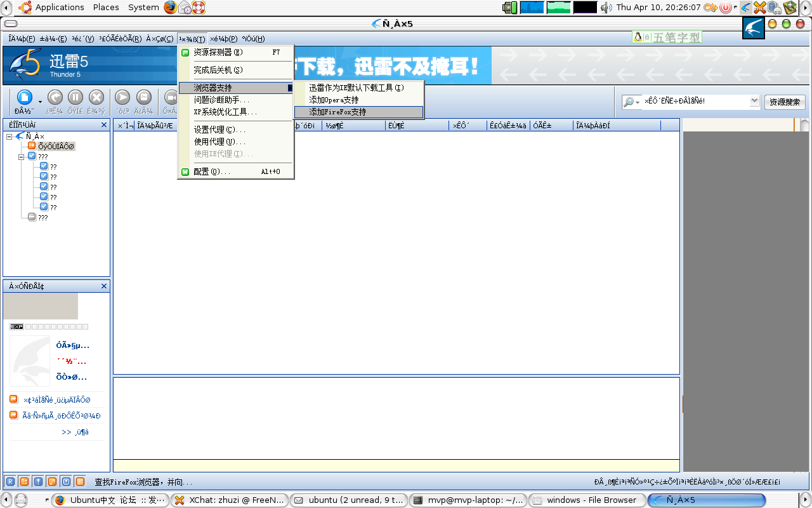
Task: Switch to the XChat taskbar window button
Action: click(x=229, y=500)
